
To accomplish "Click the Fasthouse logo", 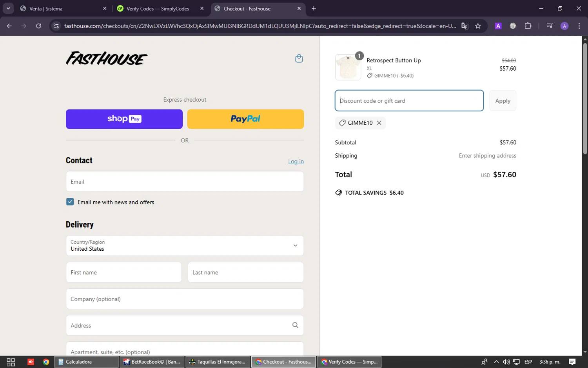I will pyautogui.click(x=107, y=58).
